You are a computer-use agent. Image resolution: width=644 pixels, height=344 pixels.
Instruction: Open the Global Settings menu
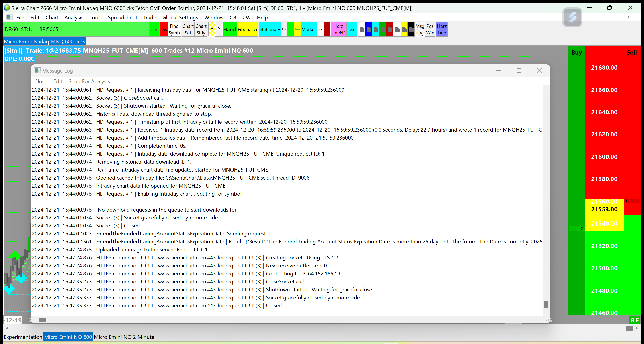[180, 17]
